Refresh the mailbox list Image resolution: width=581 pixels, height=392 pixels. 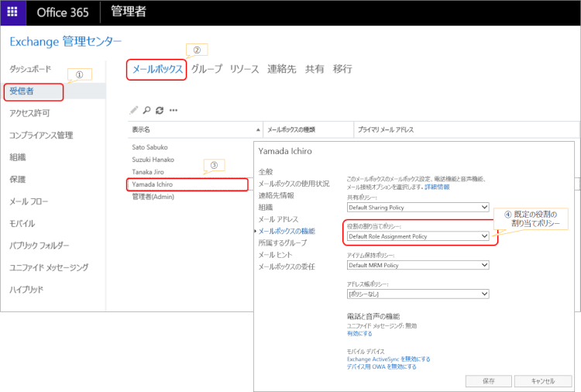pyautogui.click(x=160, y=110)
